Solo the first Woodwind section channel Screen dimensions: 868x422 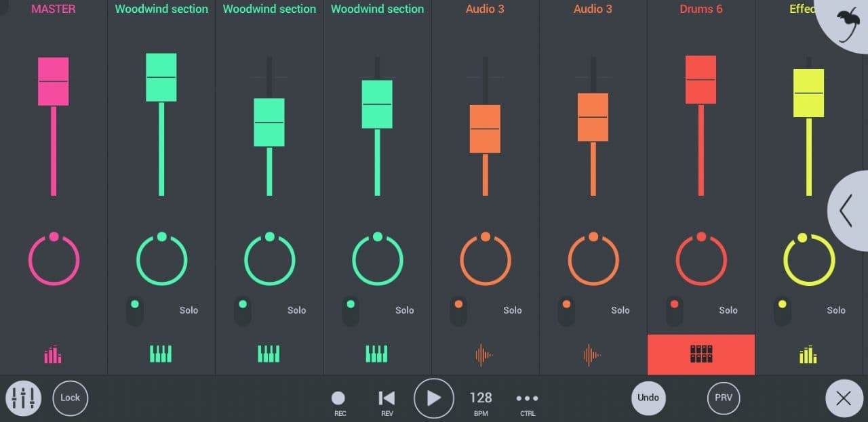pos(189,310)
